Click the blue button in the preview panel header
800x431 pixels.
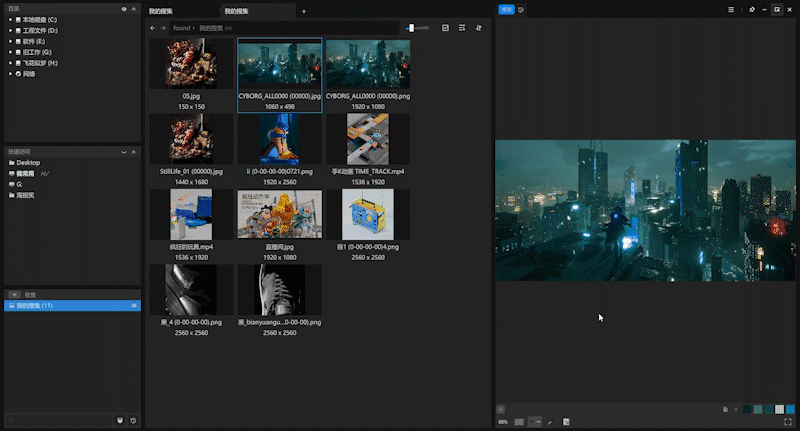pos(506,10)
